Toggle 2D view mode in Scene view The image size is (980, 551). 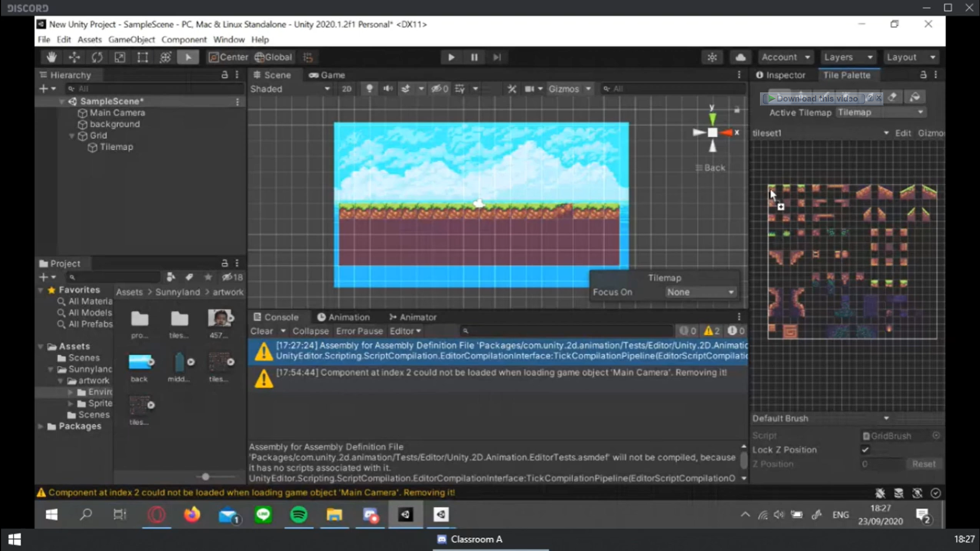coord(347,88)
